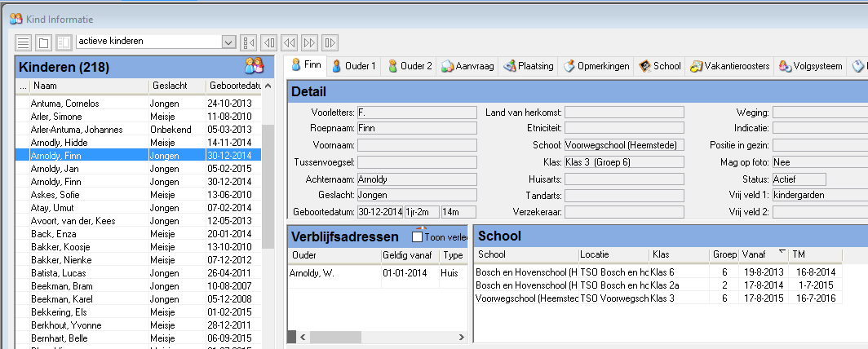Viewport: 868px width, 349px height.
Task: Click the children icon in Kinderen header
Action: tap(254, 66)
